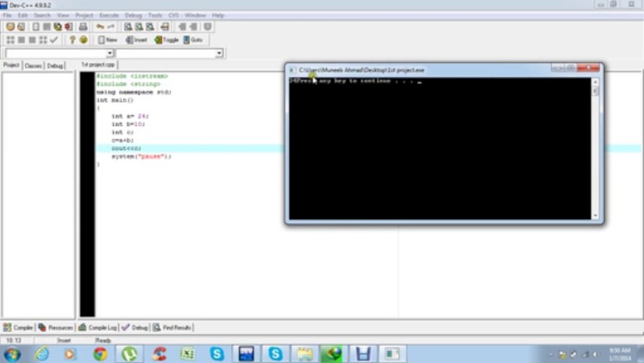
Task: Click the Compile and Run toolbar icon
Action: [x=32, y=40]
